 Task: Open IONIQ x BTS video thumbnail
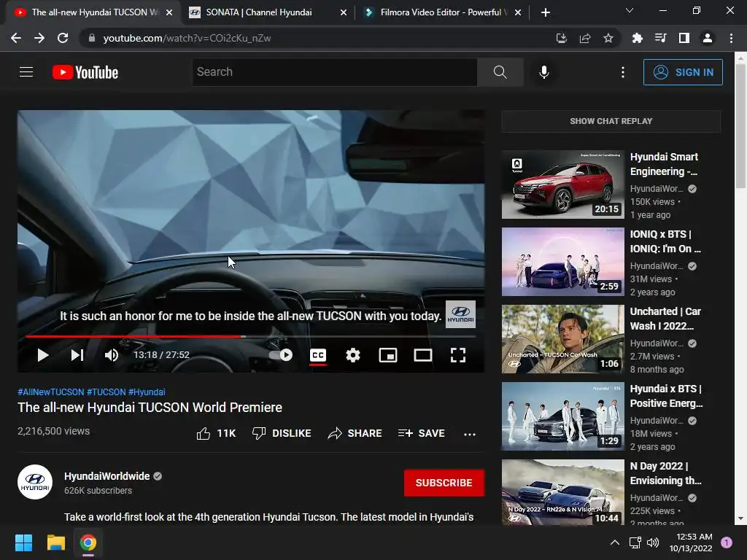[562, 262]
